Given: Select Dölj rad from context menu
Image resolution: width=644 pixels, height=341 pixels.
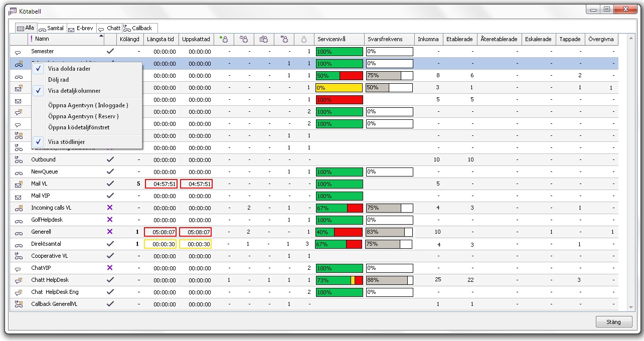Looking at the screenshot, I should coord(58,80).
